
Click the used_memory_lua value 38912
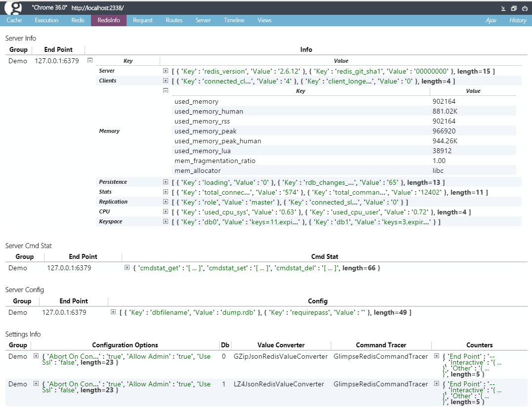tap(442, 151)
